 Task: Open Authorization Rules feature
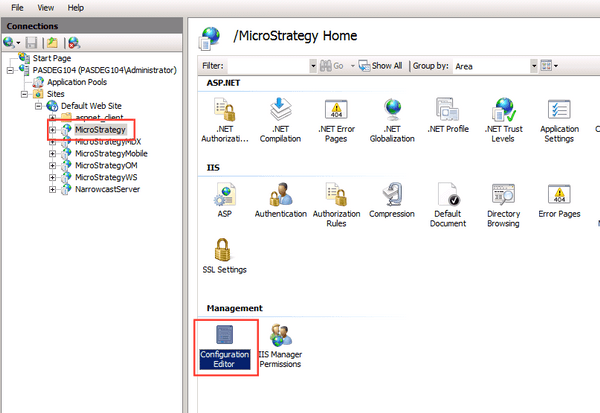(x=336, y=205)
